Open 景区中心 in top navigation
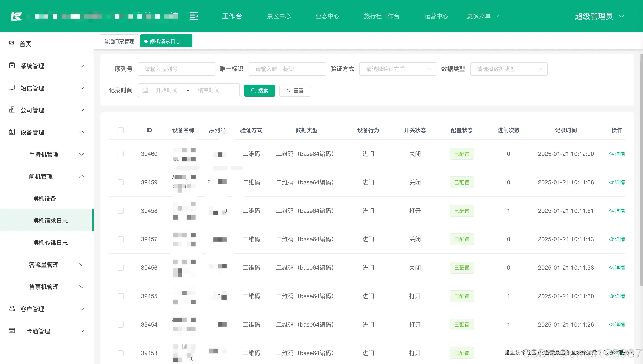The height and width of the screenshot is (364, 643). point(279,16)
